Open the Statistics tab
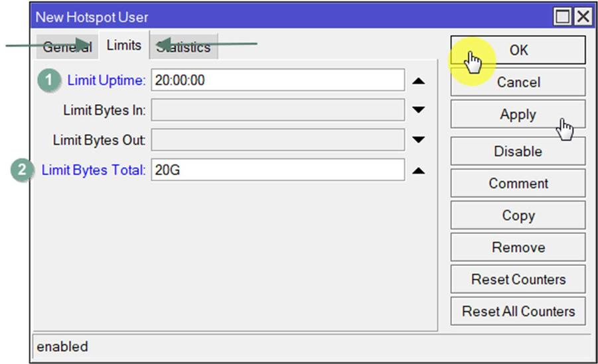This screenshot has width=598, height=364. pos(184,47)
